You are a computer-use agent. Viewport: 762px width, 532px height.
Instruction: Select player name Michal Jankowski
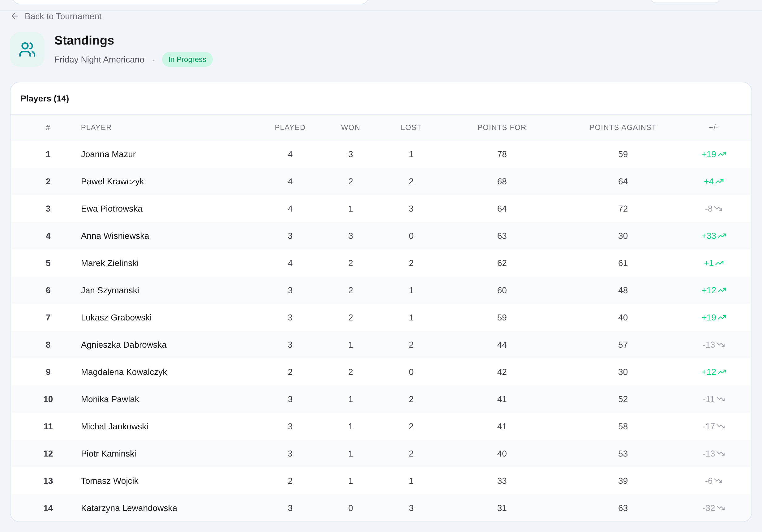[114, 427]
